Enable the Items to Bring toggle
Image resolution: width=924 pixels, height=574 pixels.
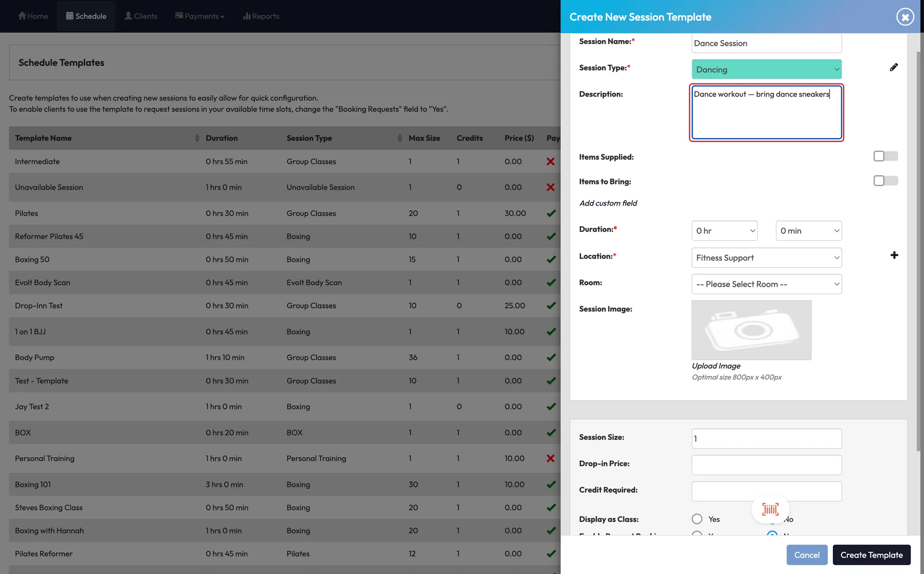coord(885,181)
